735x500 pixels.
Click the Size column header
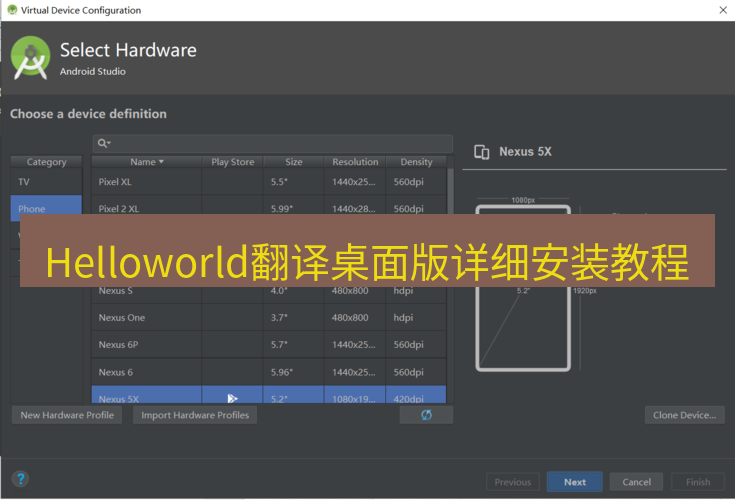coord(293,162)
